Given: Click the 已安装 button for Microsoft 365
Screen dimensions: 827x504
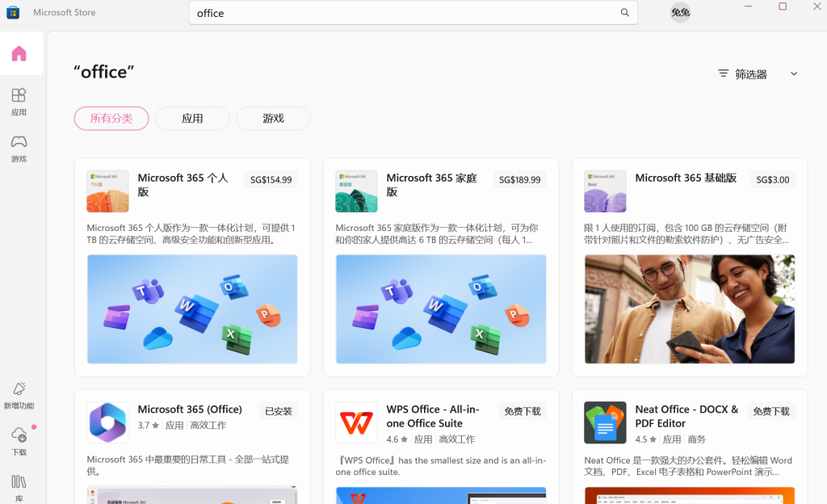Looking at the screenshot, I should tap(279, 410).
